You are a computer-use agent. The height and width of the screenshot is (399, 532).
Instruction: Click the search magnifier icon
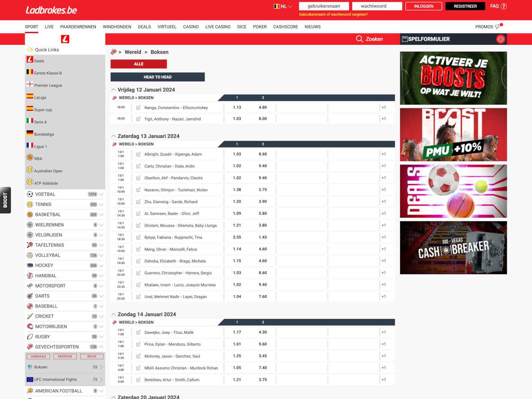click(359, 39)
